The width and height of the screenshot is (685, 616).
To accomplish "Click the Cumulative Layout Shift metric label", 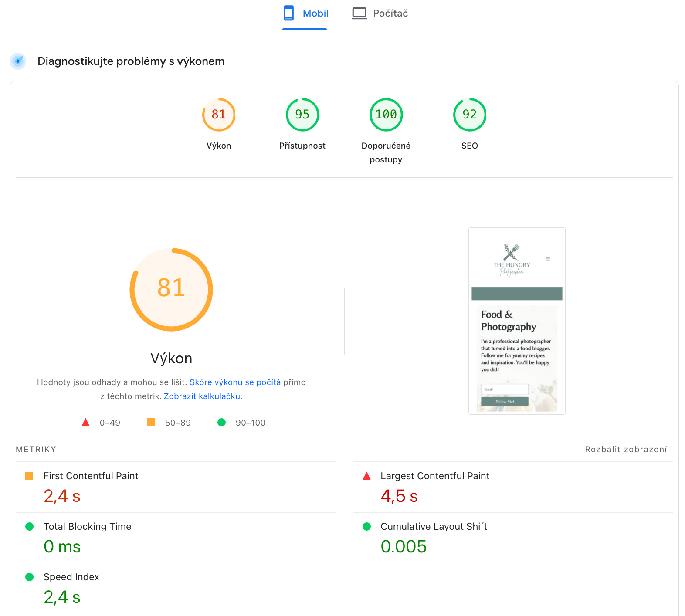I will pos(434,526).
